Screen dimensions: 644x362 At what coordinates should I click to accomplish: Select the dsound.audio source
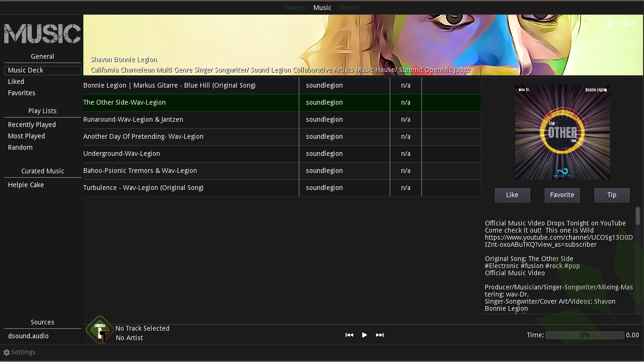coord(28,336)
